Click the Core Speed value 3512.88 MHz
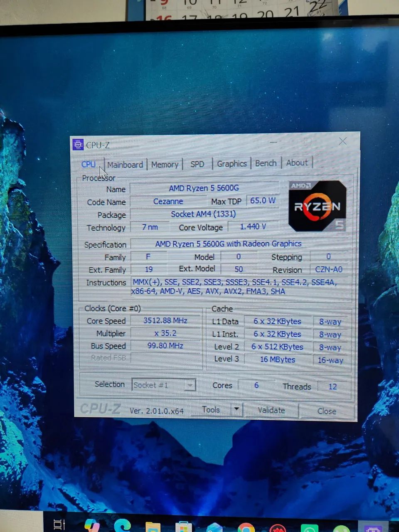Screen dimensions: 399x532 click(165, 320)
